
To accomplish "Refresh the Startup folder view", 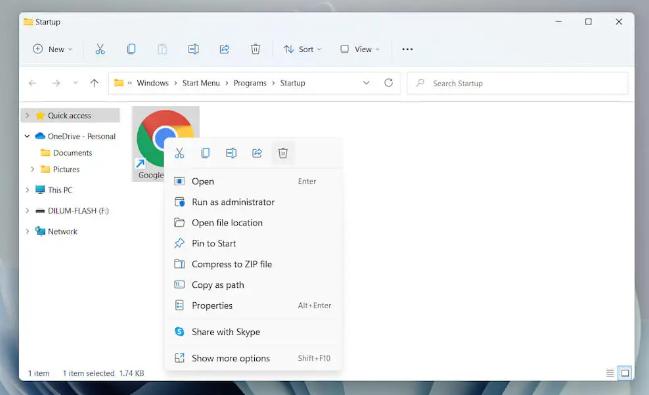I will [388, 83].
